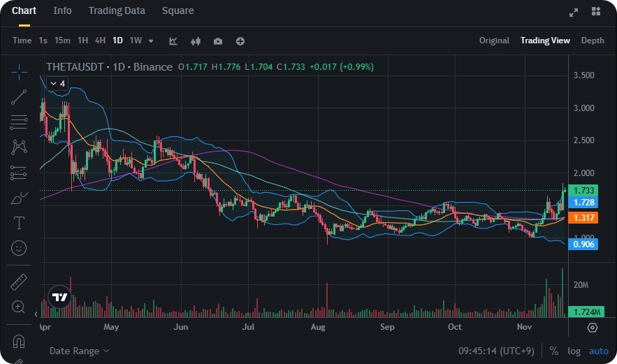Click the 3.500 price axis value
Image resolution: width=617 pixels, height=364 pixels.
tap(584, 75)
